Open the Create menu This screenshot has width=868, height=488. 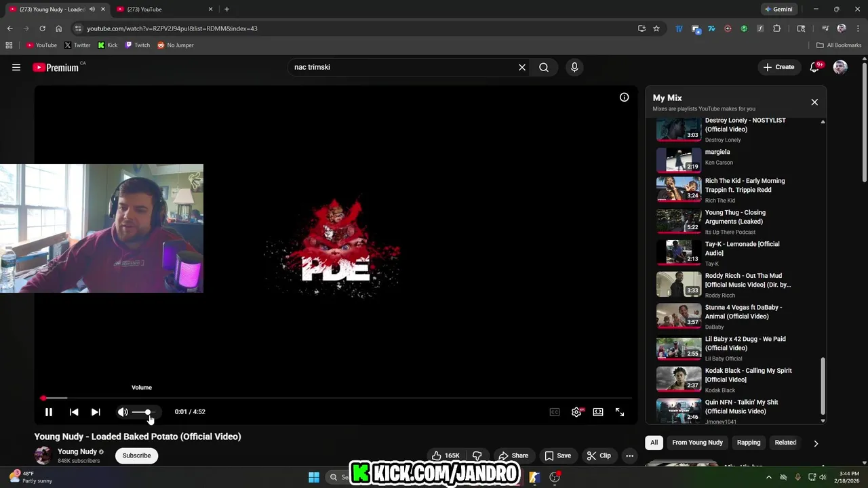778,67
